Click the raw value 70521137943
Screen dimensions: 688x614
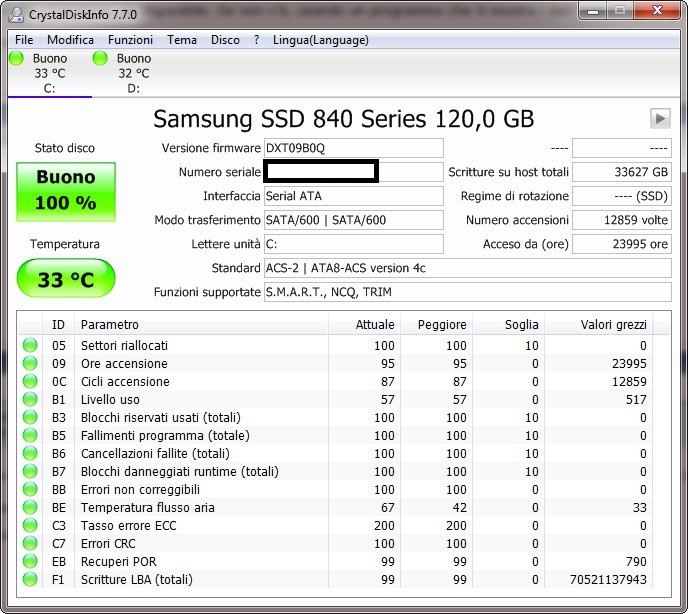point(608,579)
